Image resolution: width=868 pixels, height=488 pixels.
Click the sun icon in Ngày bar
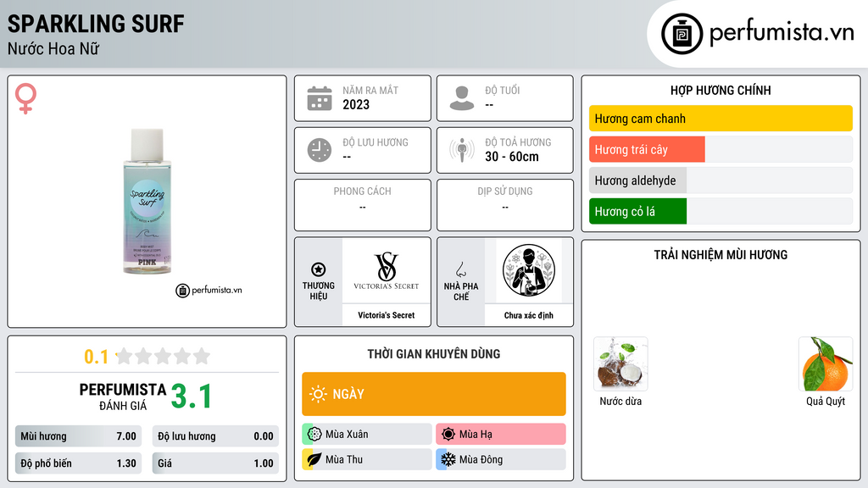coord(318,394)
